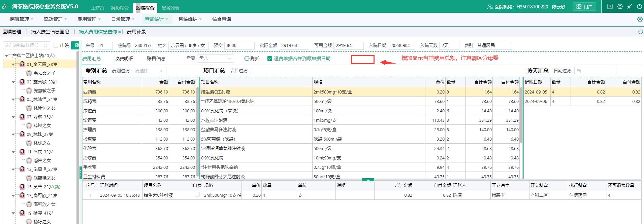Collapse the 产科二区护士站 tree node
Viewport: 644px width, 224px height.
pyautogui.click(x=7, y=56)
